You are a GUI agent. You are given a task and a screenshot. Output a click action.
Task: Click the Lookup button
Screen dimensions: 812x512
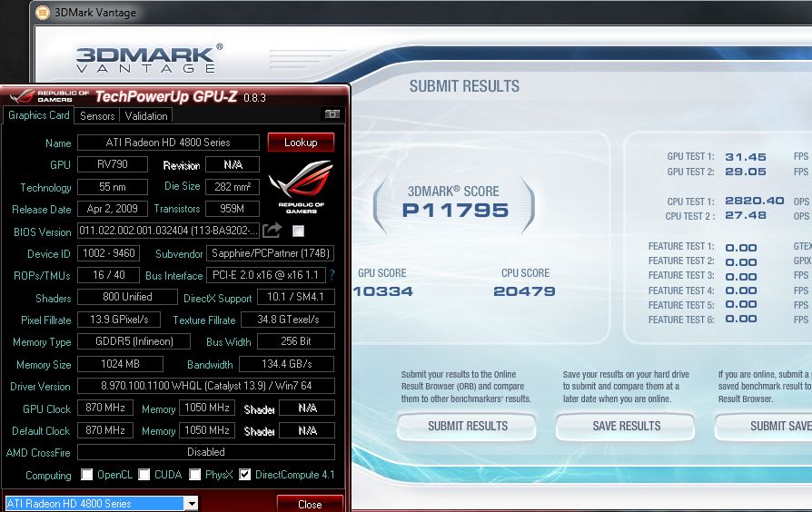301,143
